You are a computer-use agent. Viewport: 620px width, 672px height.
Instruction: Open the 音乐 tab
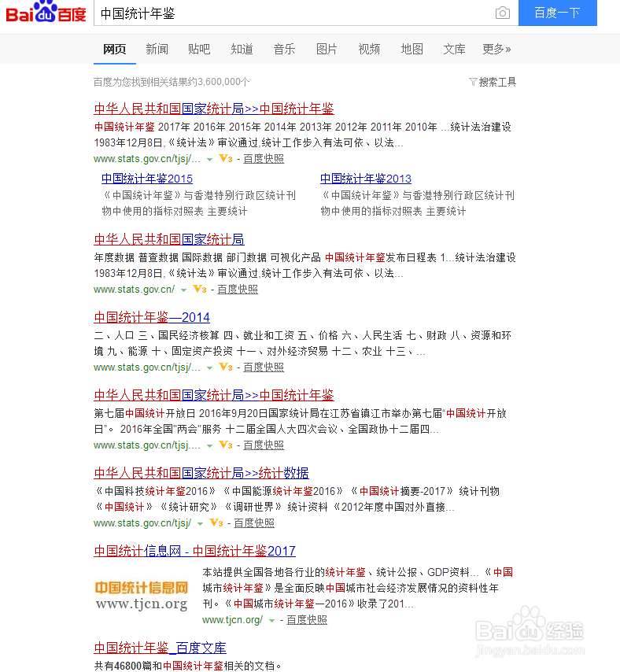pos(284,49)
